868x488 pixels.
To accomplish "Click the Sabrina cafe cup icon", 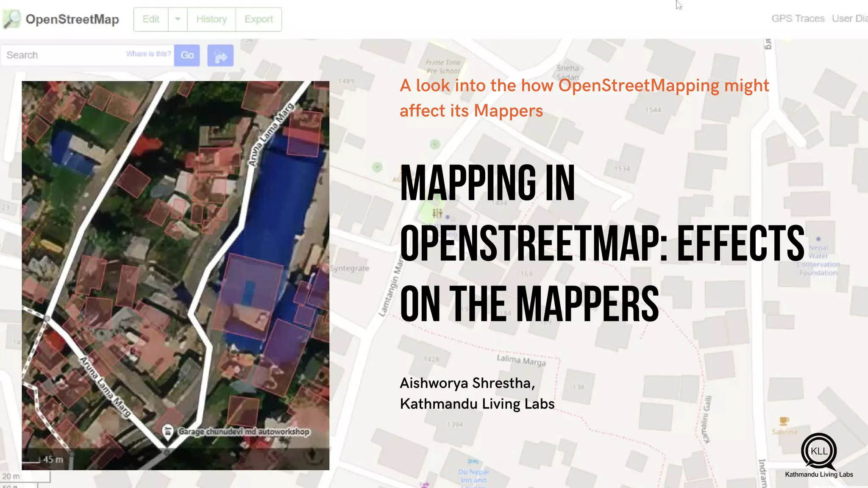I will pyautogui.click(x=784, y=421).
